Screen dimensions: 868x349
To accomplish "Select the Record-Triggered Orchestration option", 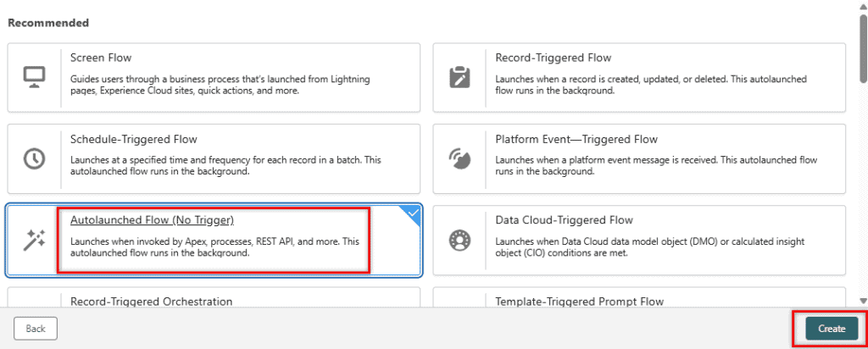I will [x=151, y=301].
